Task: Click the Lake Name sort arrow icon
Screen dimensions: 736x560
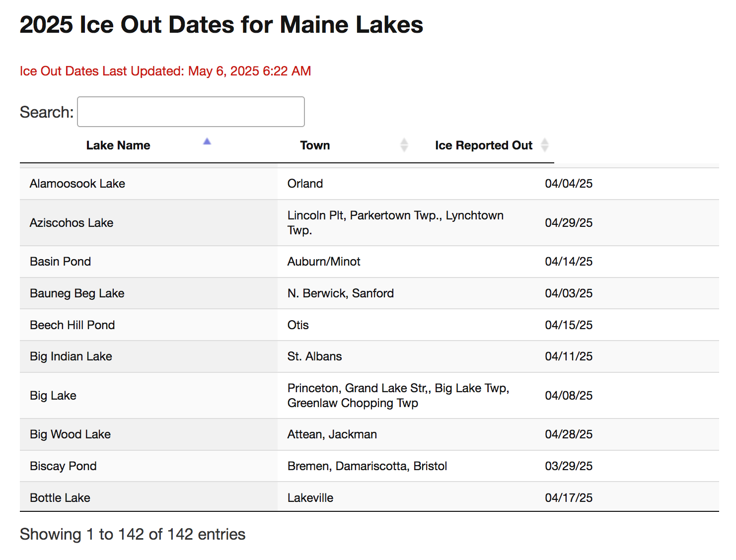Action: click(x=207, y=142)
